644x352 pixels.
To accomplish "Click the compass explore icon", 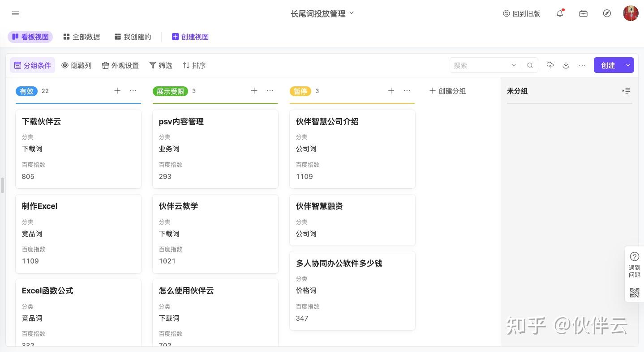I will tap(607, 13).
